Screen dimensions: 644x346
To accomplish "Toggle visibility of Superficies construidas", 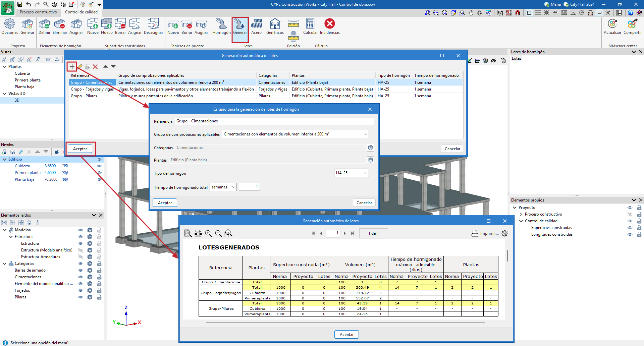I will pos(630,228).
